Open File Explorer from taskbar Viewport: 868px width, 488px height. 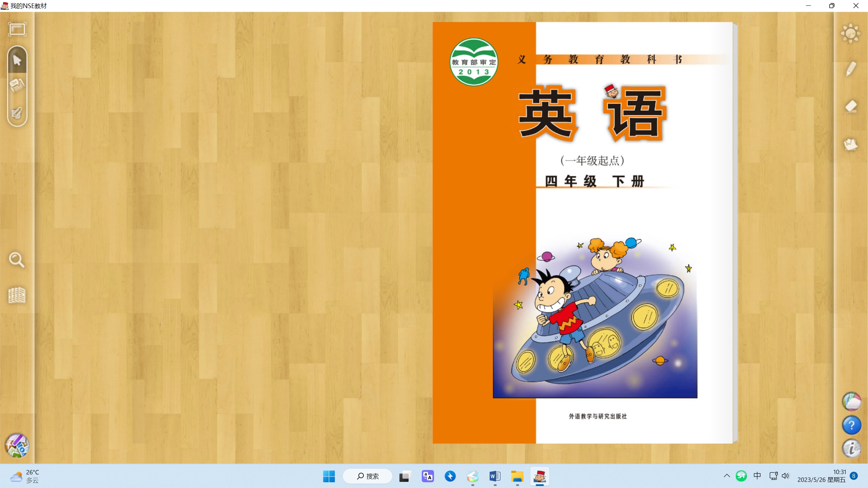pyautogui.click(x=517, y=476)
